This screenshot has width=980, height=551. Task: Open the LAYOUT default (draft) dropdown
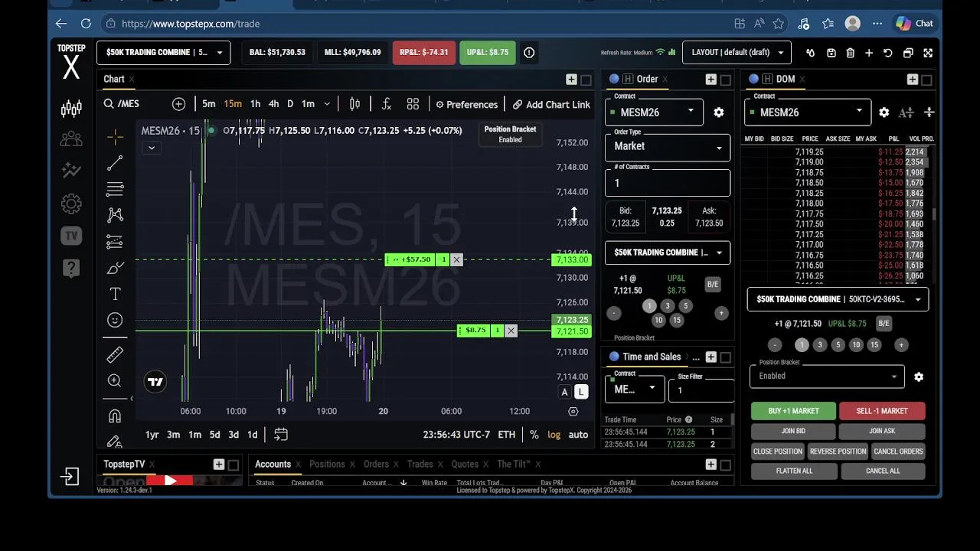737,53
